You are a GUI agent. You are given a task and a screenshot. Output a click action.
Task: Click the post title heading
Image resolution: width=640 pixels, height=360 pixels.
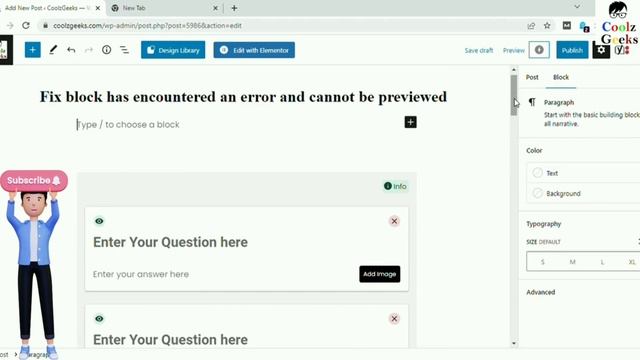[x=243, y=97]
